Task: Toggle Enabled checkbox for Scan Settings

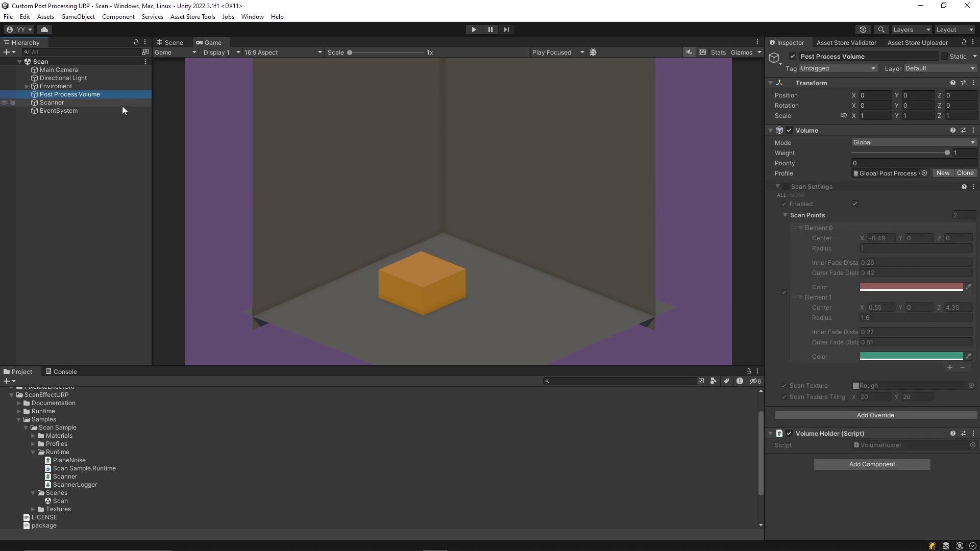Action: (855, 203)
